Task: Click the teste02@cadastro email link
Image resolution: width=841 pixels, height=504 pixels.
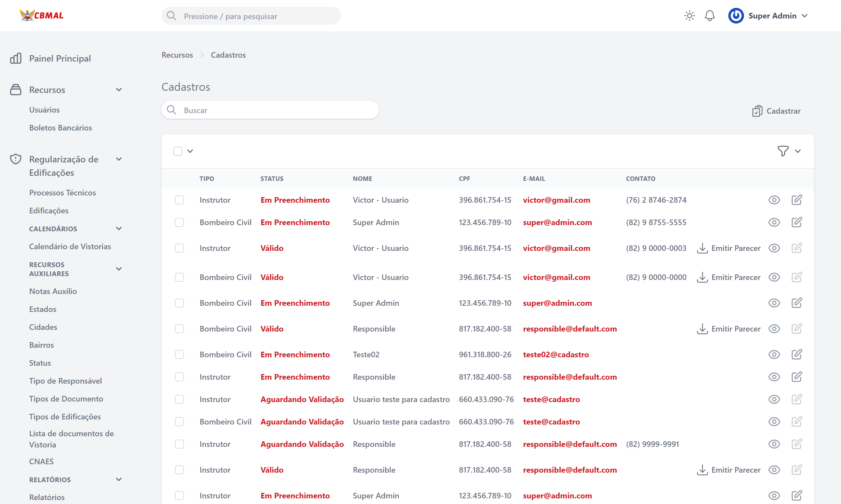Action: (555, 354)
